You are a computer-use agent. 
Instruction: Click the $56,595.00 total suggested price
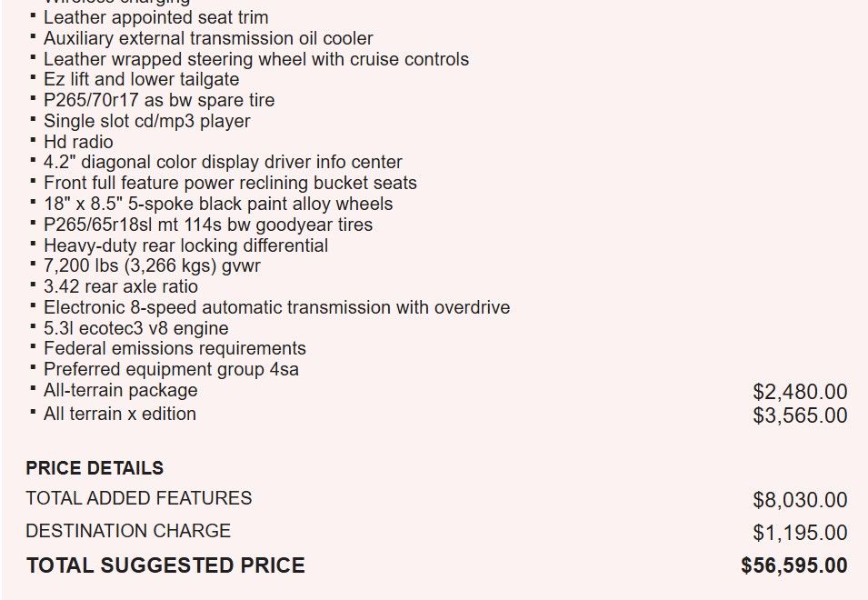(793, 565)
